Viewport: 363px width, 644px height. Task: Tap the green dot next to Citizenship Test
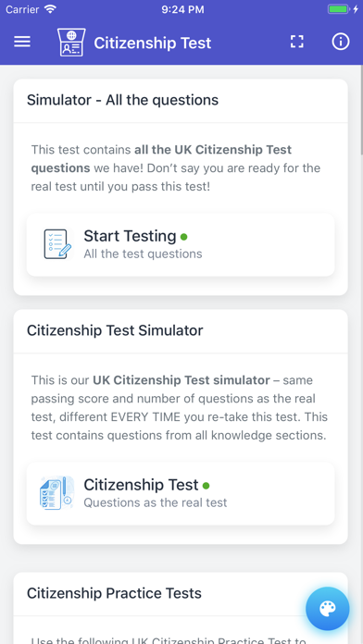[x=206, y=486]
